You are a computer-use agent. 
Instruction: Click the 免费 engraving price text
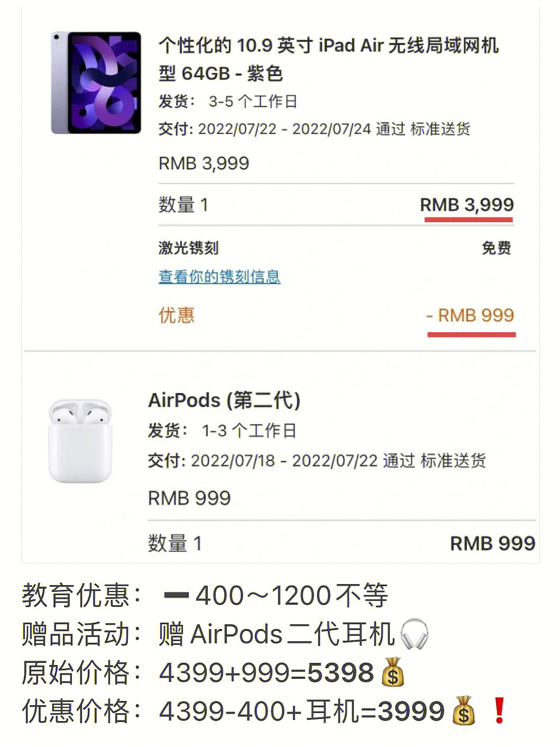point(496,248)
